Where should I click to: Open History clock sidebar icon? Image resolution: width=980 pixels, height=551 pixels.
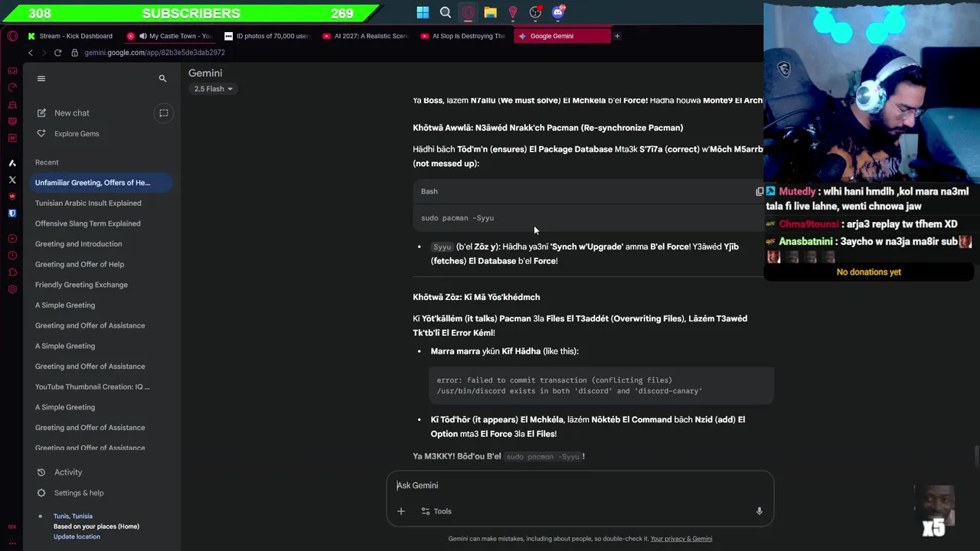pyautogui.click(x=12, y=256)
